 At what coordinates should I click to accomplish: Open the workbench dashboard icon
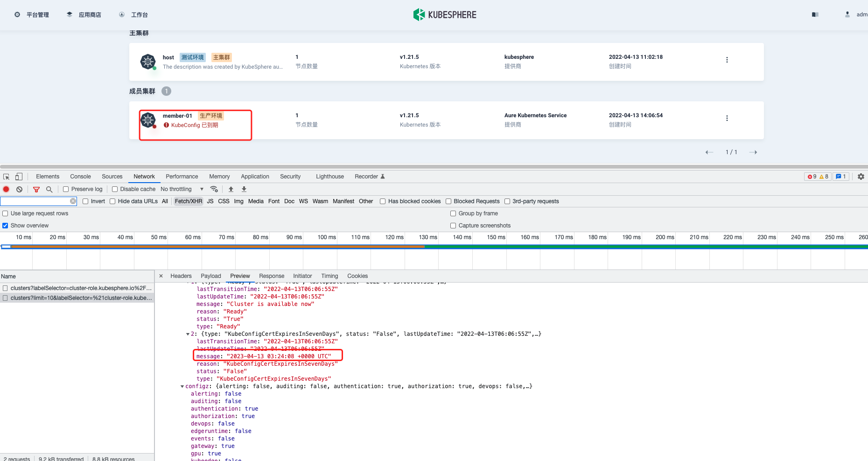(x=122, y=15)
